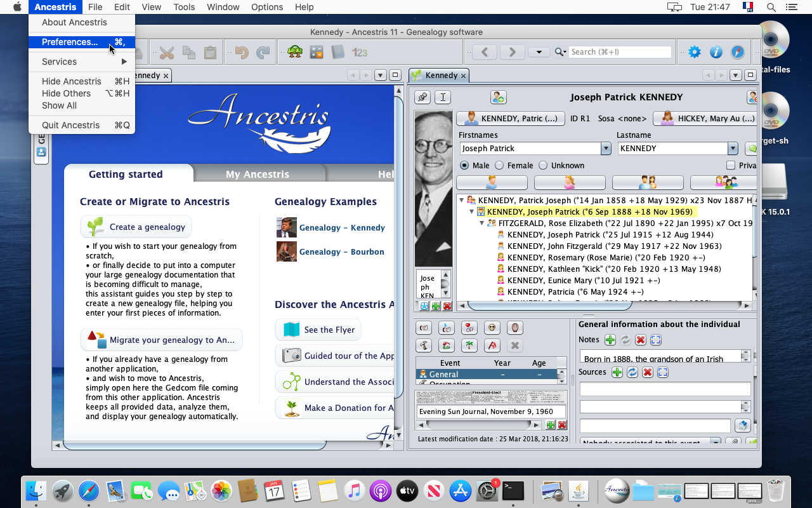Open the Terminal icon in the Dock
The width and height of the screenshot is (812, 508).
(513, 490)
